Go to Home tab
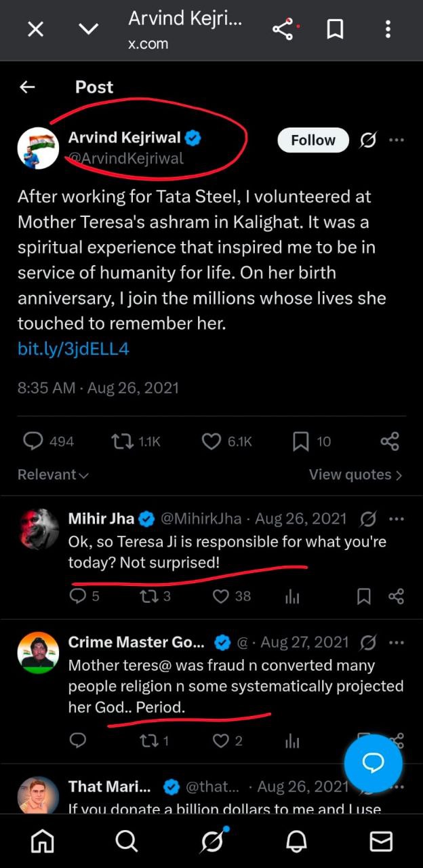The height and width of the screenshot is (868, 423). pos(43,842)
